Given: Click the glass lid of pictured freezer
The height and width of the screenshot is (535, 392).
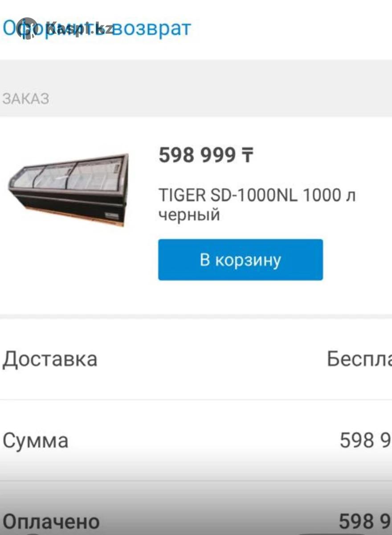Looking at the screenshot, I should pos(67,174).
